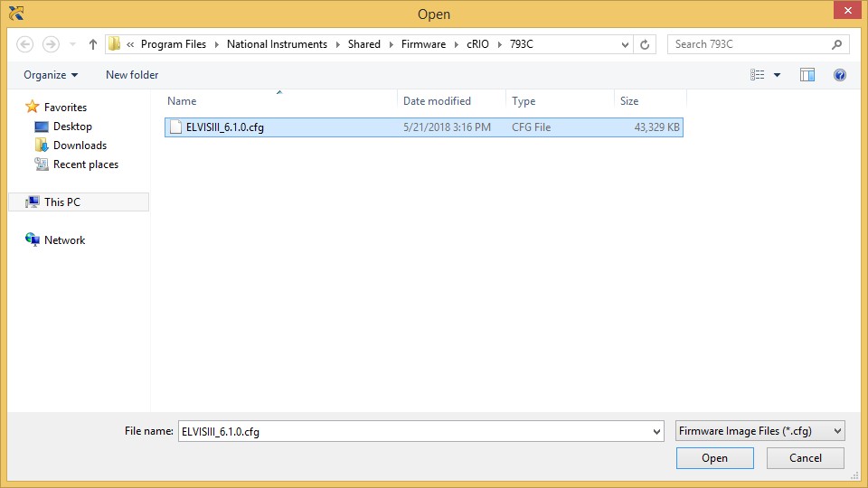This screenshot has height=488, width=868.
Task: Click the search magnifier icon
Action: point(836,44)
